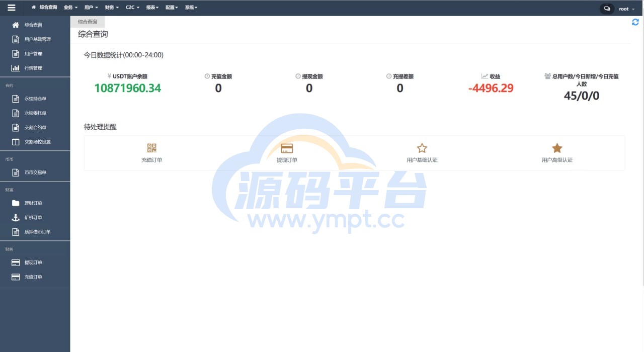Expand the 报表 dropdown in top bar
Screen dimensions: 644x352
[152, 8]
